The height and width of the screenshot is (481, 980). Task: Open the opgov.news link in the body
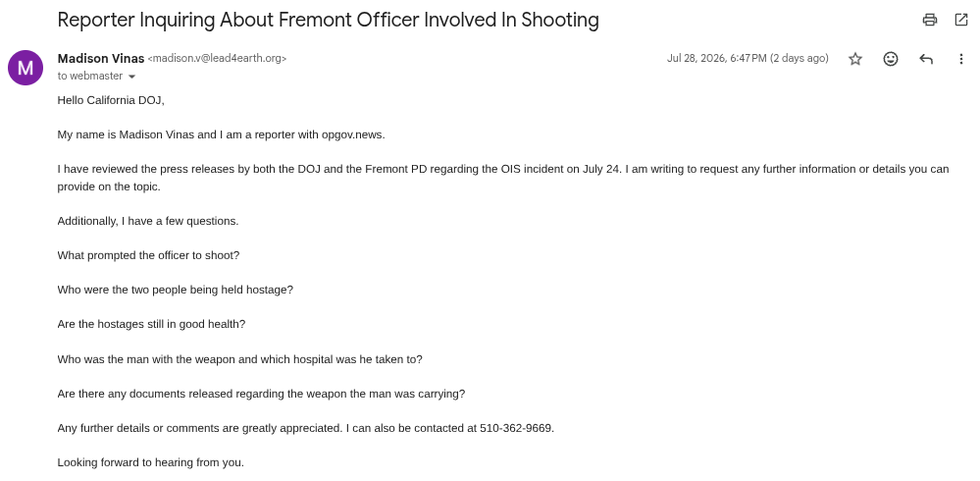pos(352,134)
